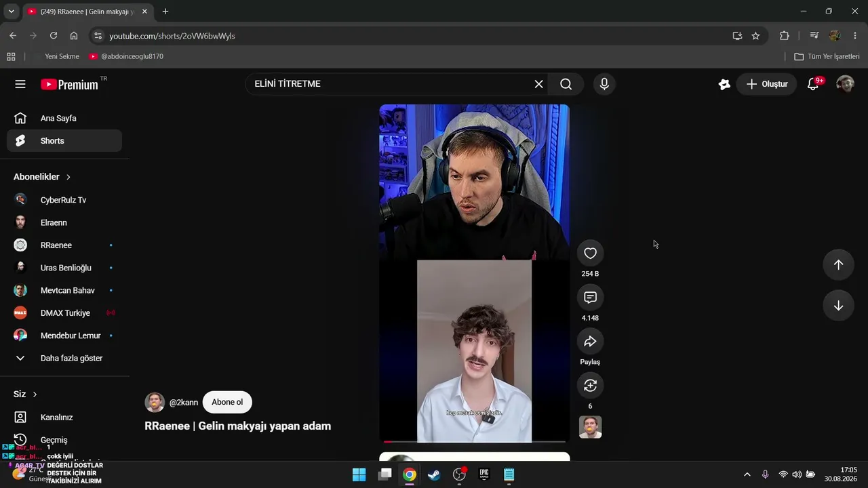This screenshot has width=868, height=488.
Task: Open the tab search dropdown
Action: coord(11,12)
